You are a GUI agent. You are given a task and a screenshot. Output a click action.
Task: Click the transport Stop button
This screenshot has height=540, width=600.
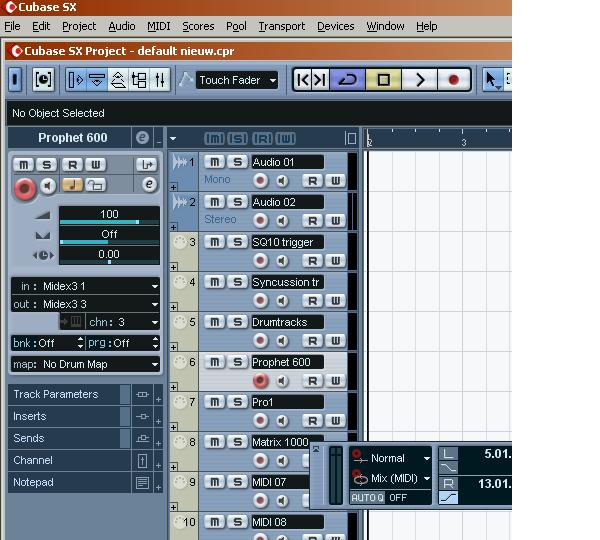pos(383,80)
